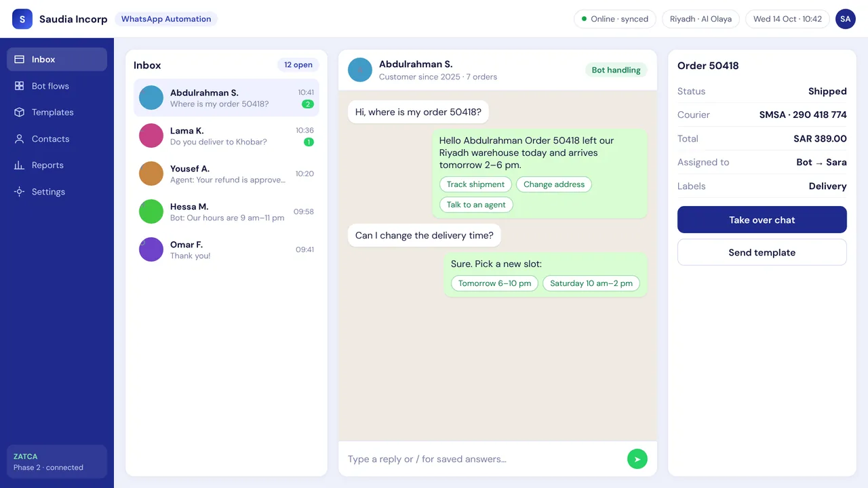Open Hessa M.'s conversation about hours
This screenshot has width=868, height=488.
[x=226, y=211]
